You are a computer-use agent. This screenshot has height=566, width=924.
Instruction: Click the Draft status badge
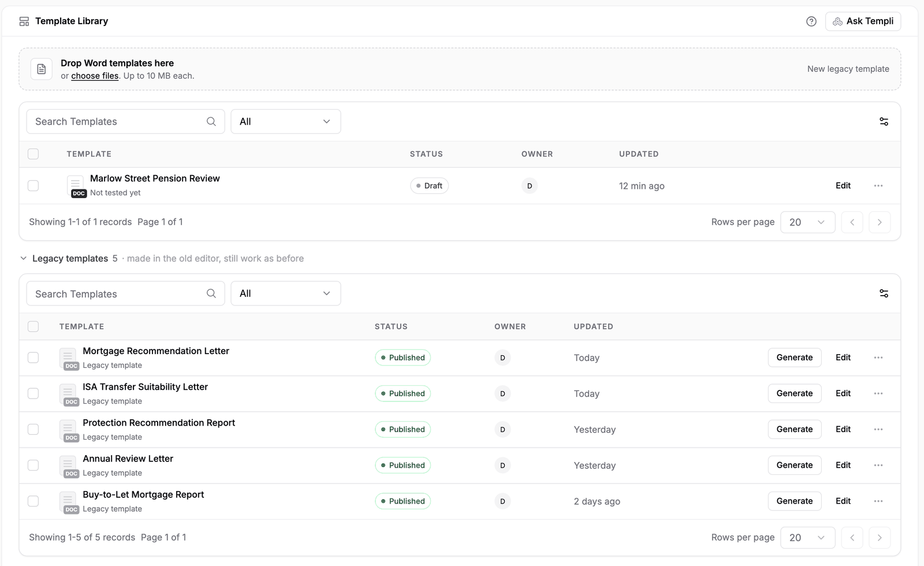click(x=430, y=186)
